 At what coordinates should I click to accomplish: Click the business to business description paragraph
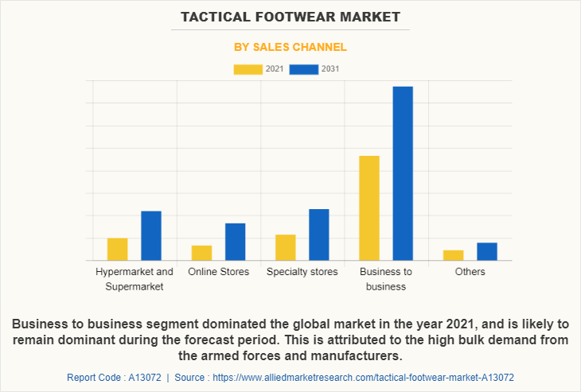click(290, 340)
